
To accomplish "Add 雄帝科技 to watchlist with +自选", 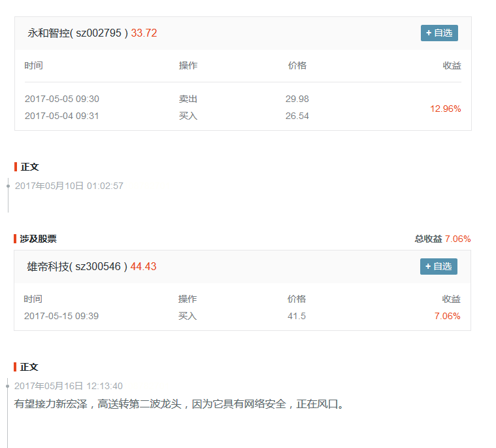I will [x=438, y=266].
